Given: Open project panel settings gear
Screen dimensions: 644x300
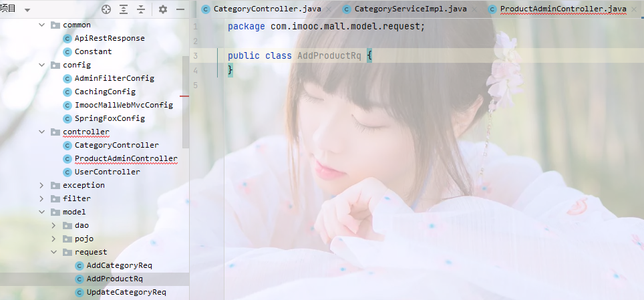Looking at the screenshot, I should 162,9.
